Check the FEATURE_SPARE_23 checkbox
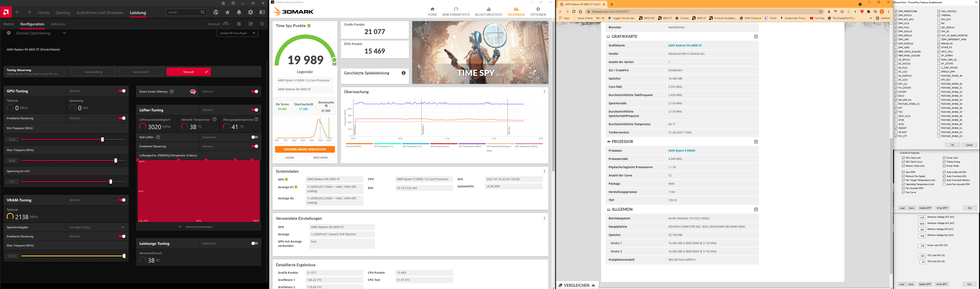Image resolution: width=980 pixels, height=289 pixels. pos(896,104)
